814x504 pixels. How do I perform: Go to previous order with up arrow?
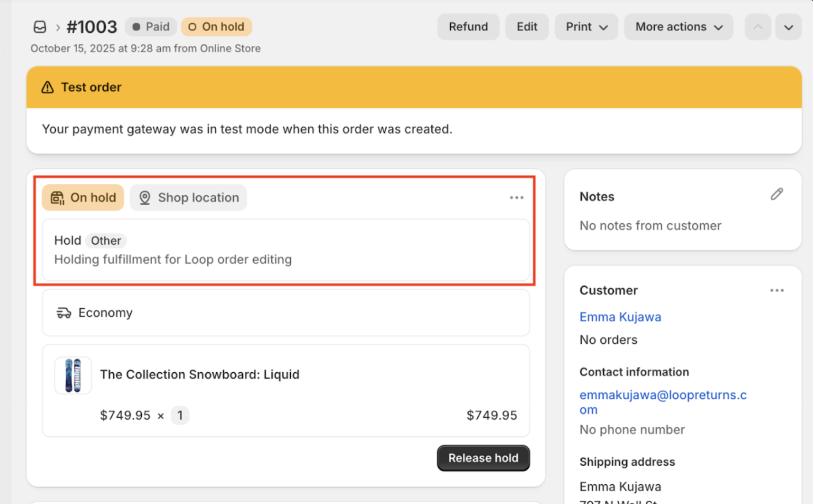(x=758, y=27)
